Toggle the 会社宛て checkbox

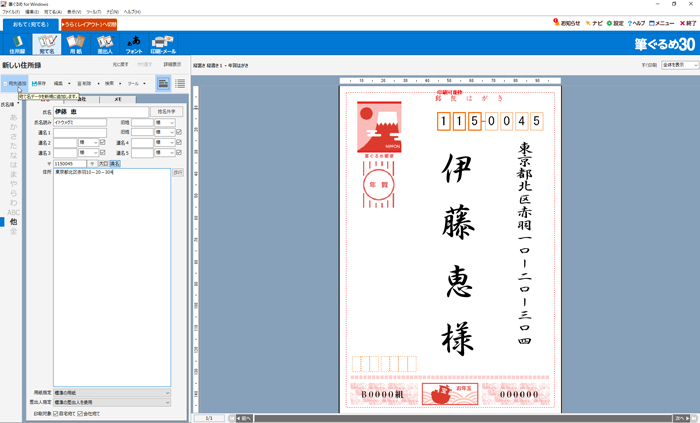click(81, 412)
